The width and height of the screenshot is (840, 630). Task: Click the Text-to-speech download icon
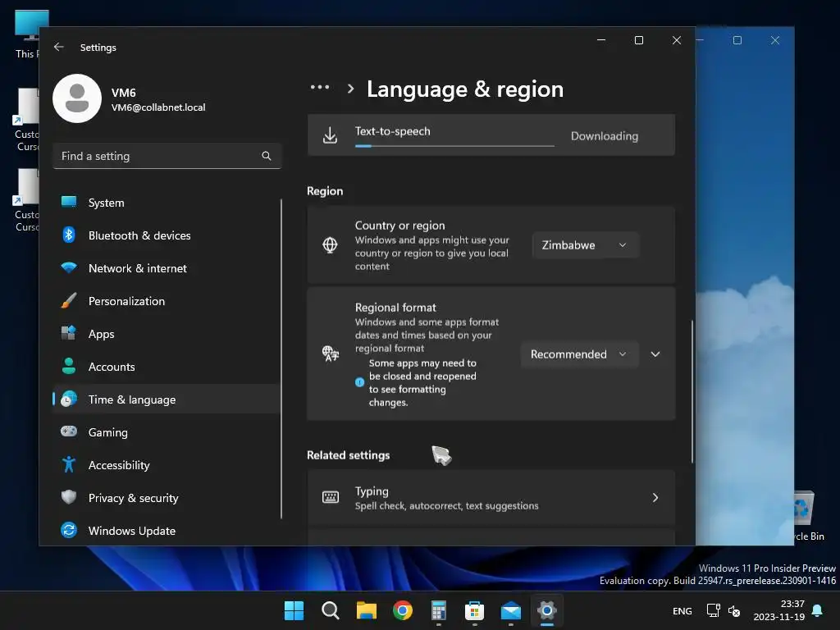click(x=330, y=135)
